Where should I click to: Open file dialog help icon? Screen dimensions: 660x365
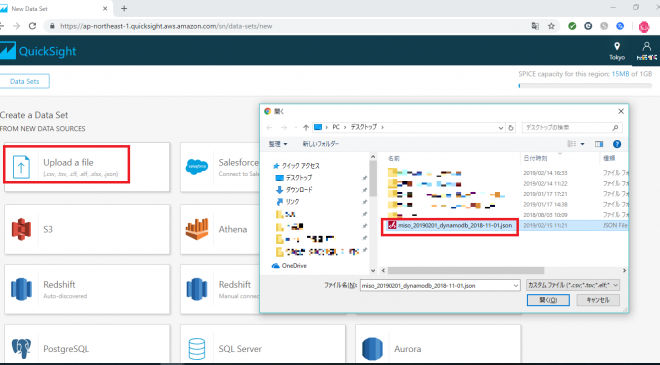click(617, 144)
